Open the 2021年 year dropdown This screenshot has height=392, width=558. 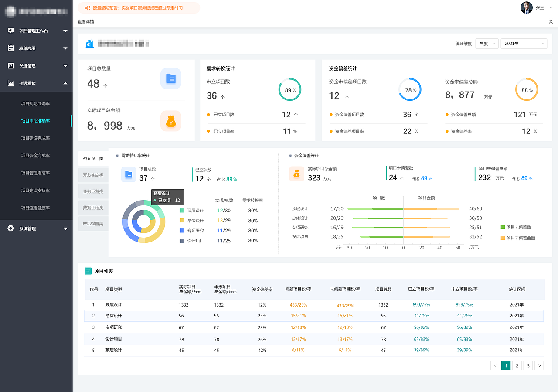tap(524, 44)
